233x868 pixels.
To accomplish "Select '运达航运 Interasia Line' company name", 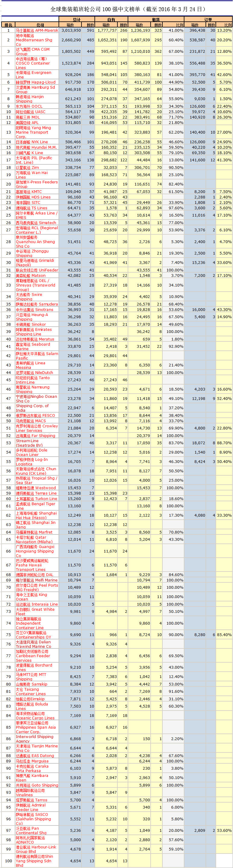I will (x=37, y=604).
